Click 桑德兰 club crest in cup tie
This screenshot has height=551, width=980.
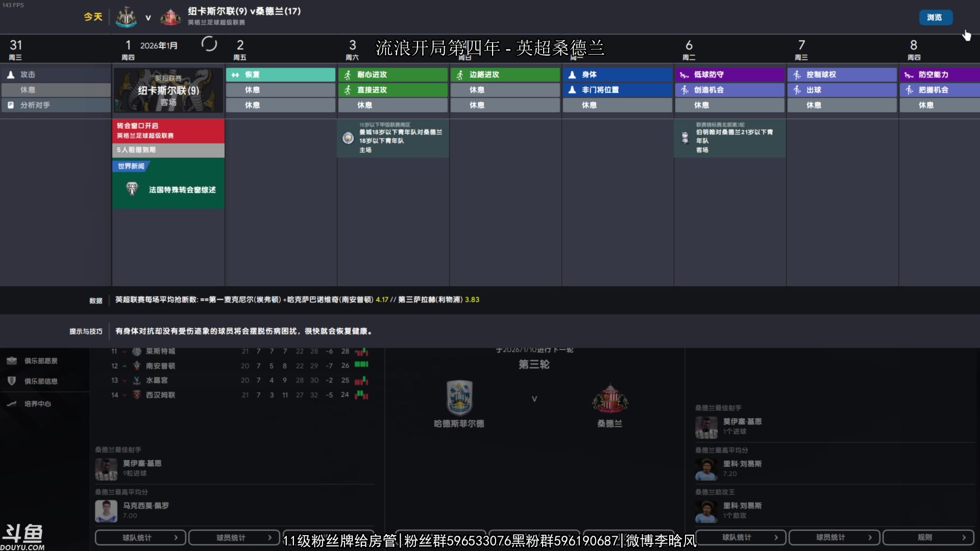pyautogui.click(x=610, y=398)
